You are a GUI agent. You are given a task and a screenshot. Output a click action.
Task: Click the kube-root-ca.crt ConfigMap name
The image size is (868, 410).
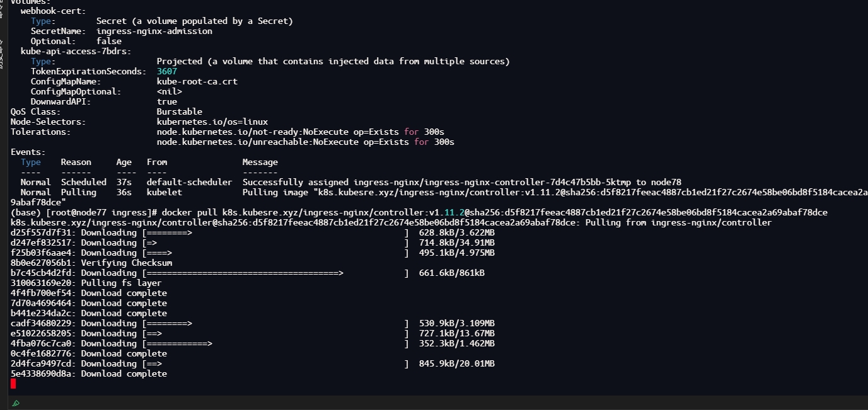coord(197,82)
